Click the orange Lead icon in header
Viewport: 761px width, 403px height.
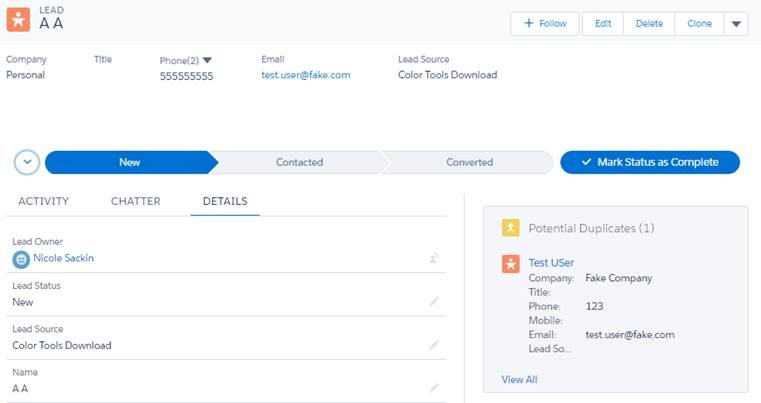click(x=19, y=20)
